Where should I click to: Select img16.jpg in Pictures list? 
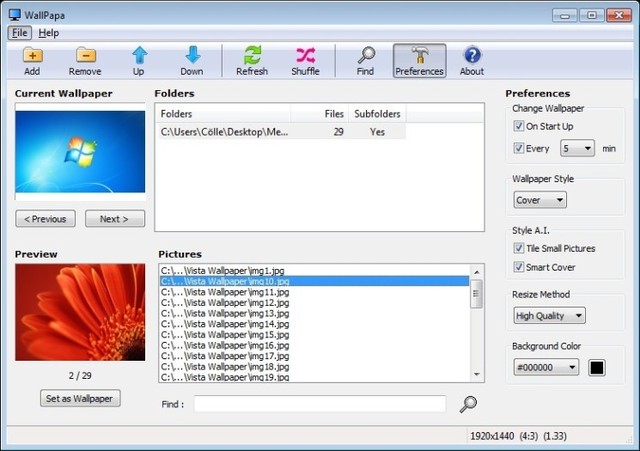click(x=314, y=345)
